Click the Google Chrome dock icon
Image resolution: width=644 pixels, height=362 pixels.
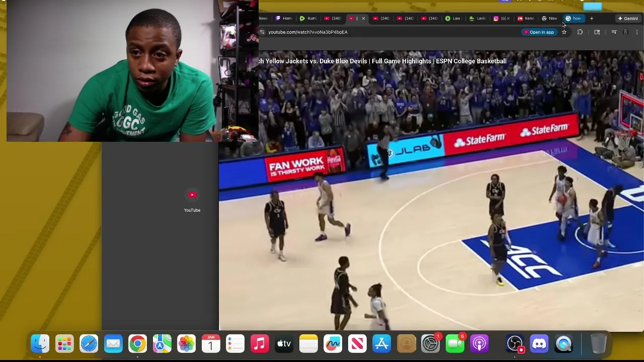(x=137, y=344)
